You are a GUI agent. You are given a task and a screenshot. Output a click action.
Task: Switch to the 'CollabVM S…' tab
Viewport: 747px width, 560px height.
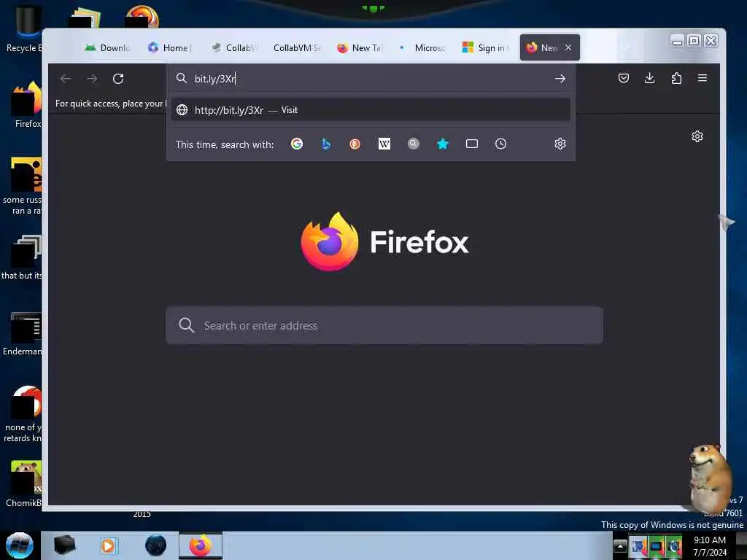tap(297, 47)
